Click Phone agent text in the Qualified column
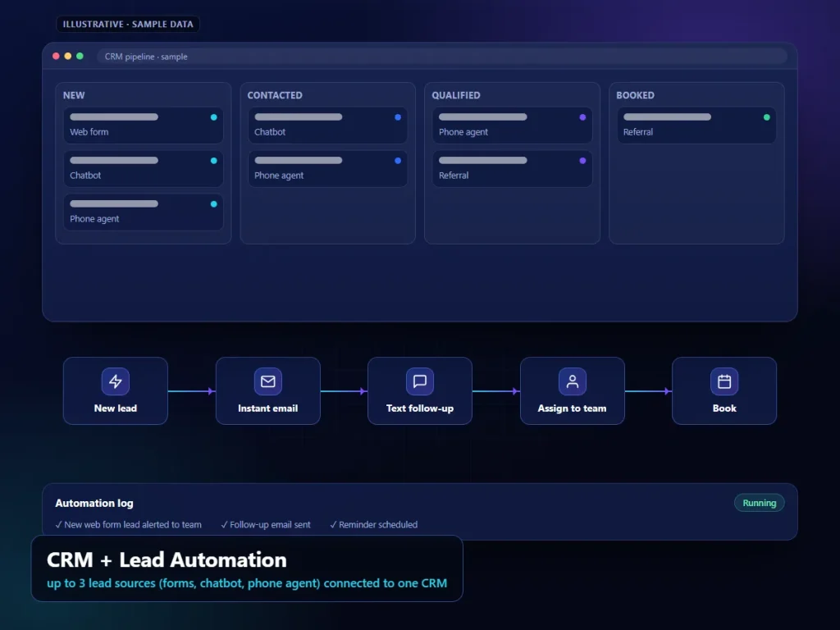840x630 pixels. 463,132
